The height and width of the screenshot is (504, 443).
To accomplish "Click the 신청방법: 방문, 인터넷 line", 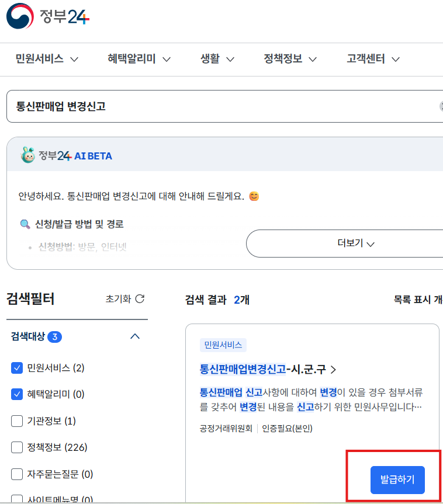I will pyautogui.click(x=82, y=247).
